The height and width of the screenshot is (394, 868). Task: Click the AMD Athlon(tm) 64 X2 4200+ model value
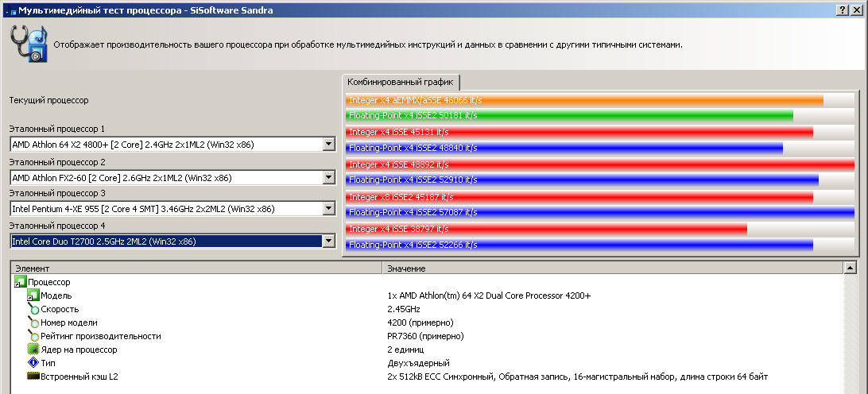click(x=489, y=295)
